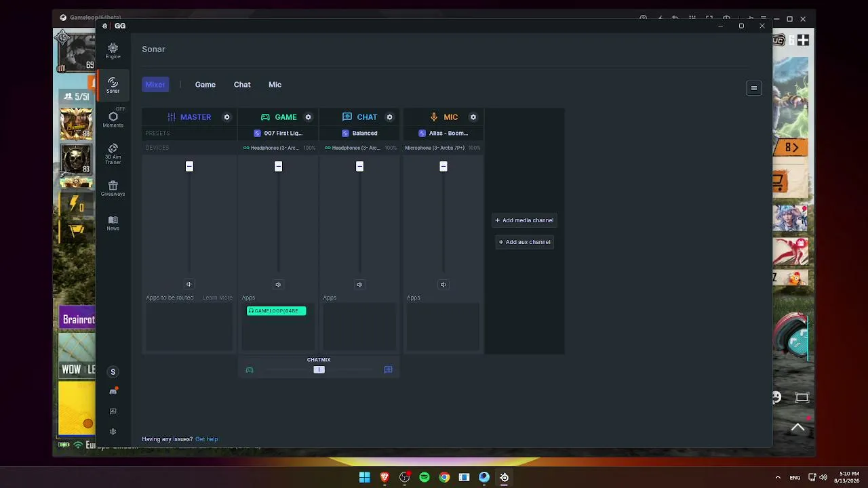The width and height of the screenshot is (868, 488).
Task: Click Add media channel button
Action: coord(524,220)
